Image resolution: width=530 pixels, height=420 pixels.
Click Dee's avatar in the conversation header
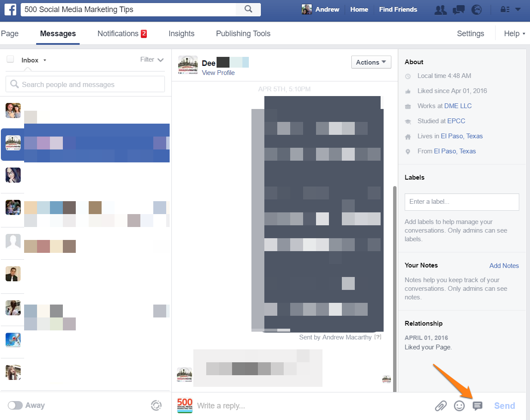(188, 66)
